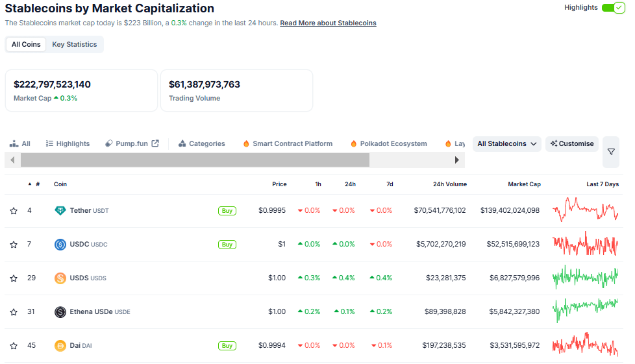Click USDC market cap $52,515,699,123
This screenshot has width=635, height=364.
(x=513, y=245)
